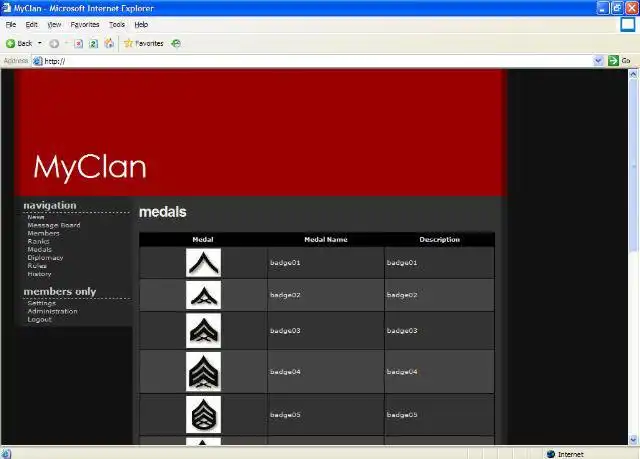
Task: Click the address bar URL field
Action: [312, 61]
